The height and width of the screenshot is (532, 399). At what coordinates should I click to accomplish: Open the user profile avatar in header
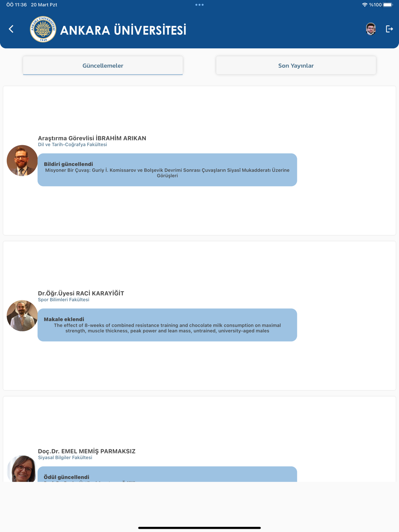[x=371, y=29]
